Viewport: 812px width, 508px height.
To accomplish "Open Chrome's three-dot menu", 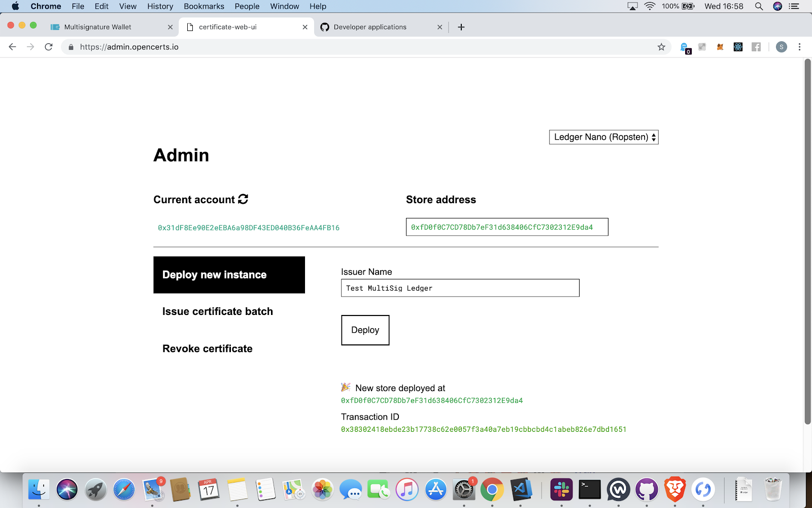I will [799, 47].
